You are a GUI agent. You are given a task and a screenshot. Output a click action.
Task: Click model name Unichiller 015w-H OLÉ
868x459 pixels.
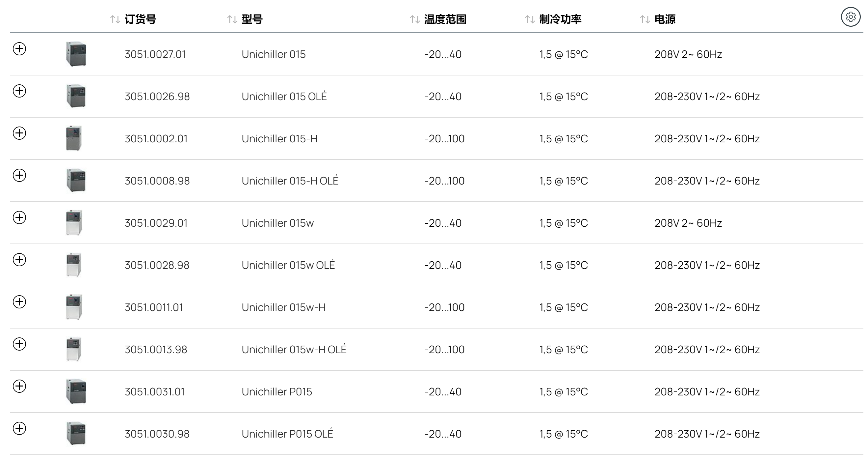tap(294, 349)
